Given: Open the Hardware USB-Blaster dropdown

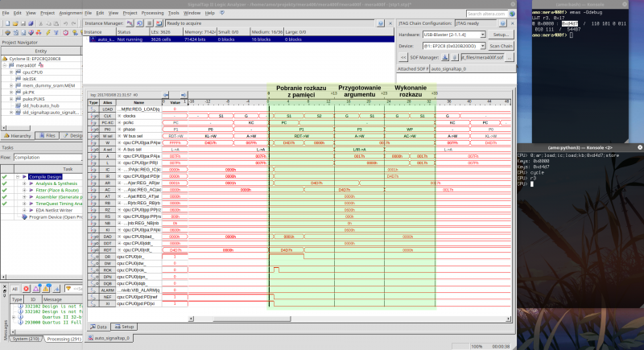Looking at the screenshot, I should [484, 35].
